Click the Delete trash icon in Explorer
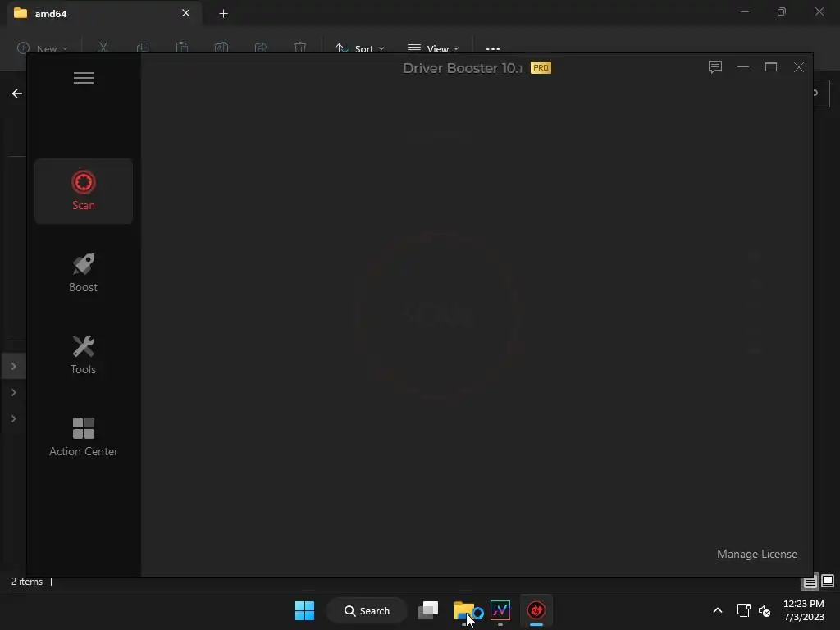This screenshot has height=630, width=840. point(300,48)
